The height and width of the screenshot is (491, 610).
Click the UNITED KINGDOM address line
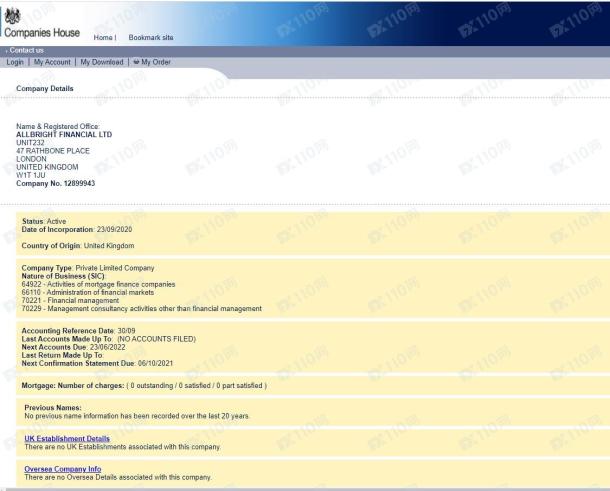click(x=47, y=167)
